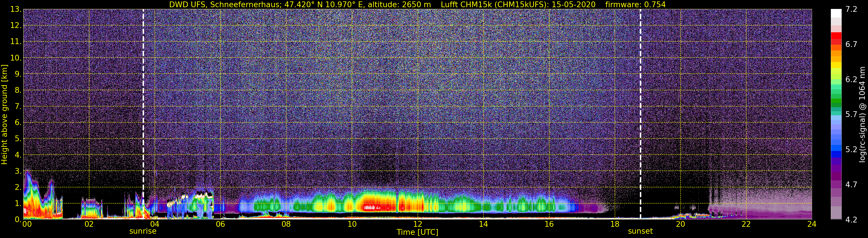Click the 'Time [UTC]' axis label
The width and height of the screenshot is (868, 238).
pyautogui.click(x=417, y=232)
